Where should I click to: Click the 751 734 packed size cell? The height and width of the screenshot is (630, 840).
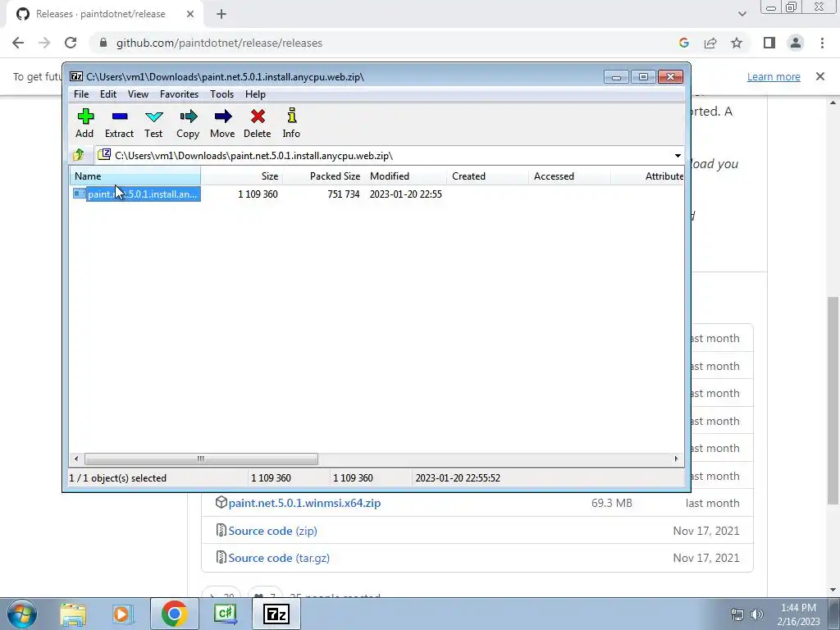point(344,194)
